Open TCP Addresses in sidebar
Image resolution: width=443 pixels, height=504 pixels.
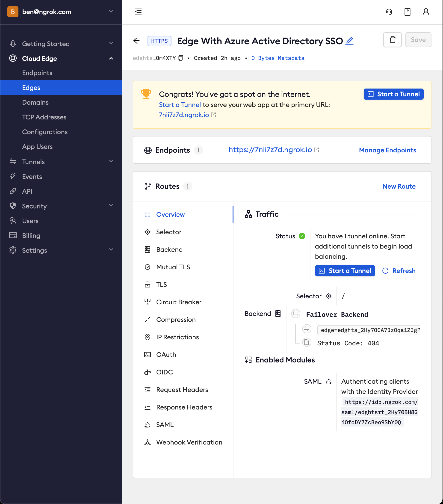click(61, 117)
